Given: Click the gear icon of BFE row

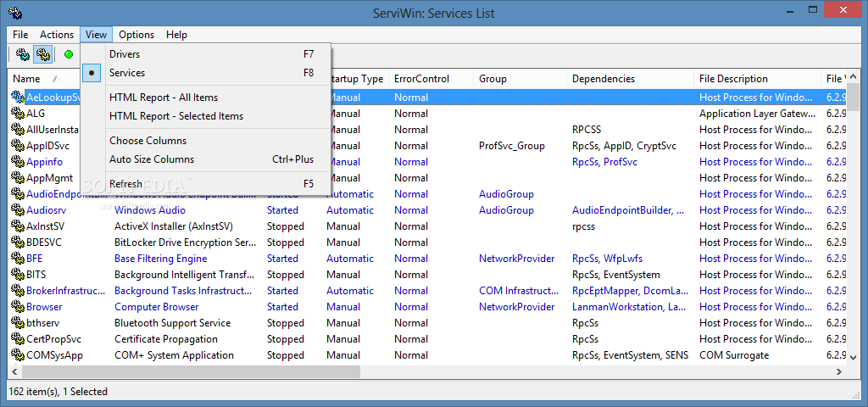Looking at the screenshot, I should point(19,258).
